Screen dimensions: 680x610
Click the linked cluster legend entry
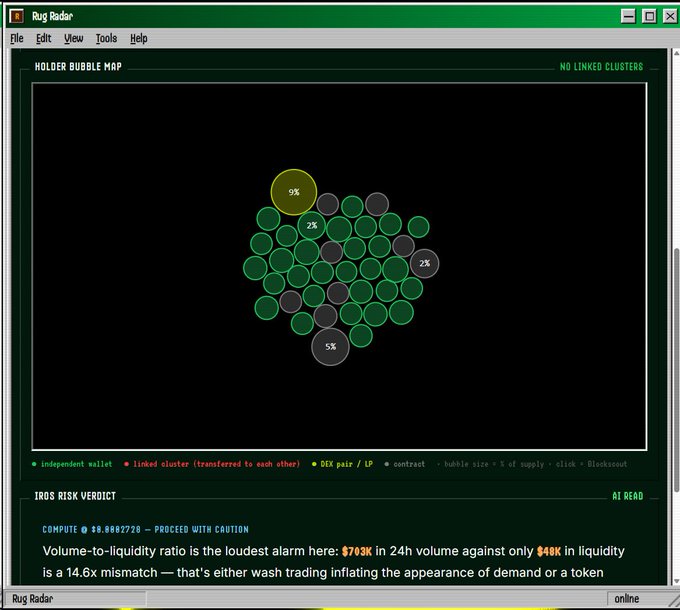(x=212, y=464)
